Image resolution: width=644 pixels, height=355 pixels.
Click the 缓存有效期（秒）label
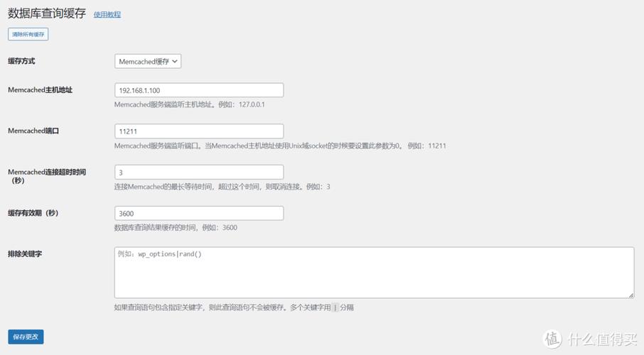pyautogui.click(x=33, y=213)
